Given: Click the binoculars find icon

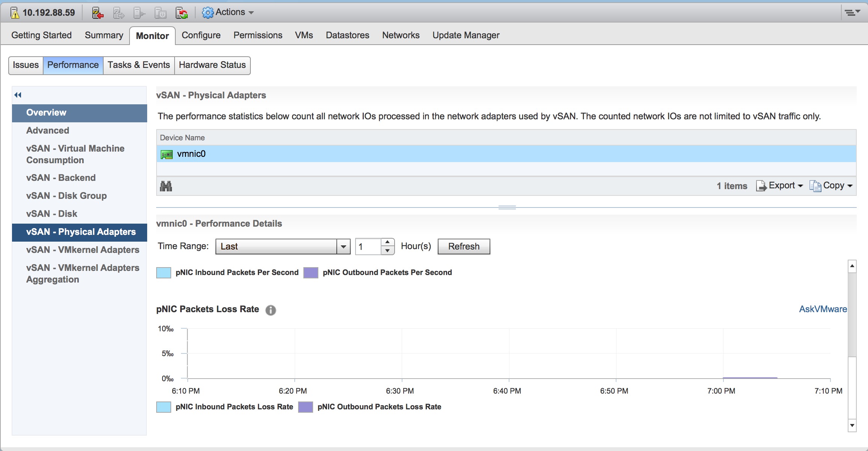Looking at the screenshot, I should [x=166, y=186].
